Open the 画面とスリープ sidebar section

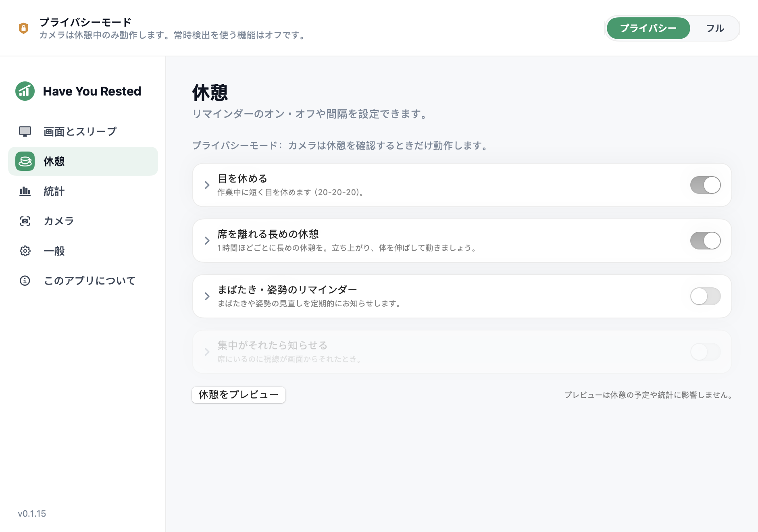tap(83, 131)
